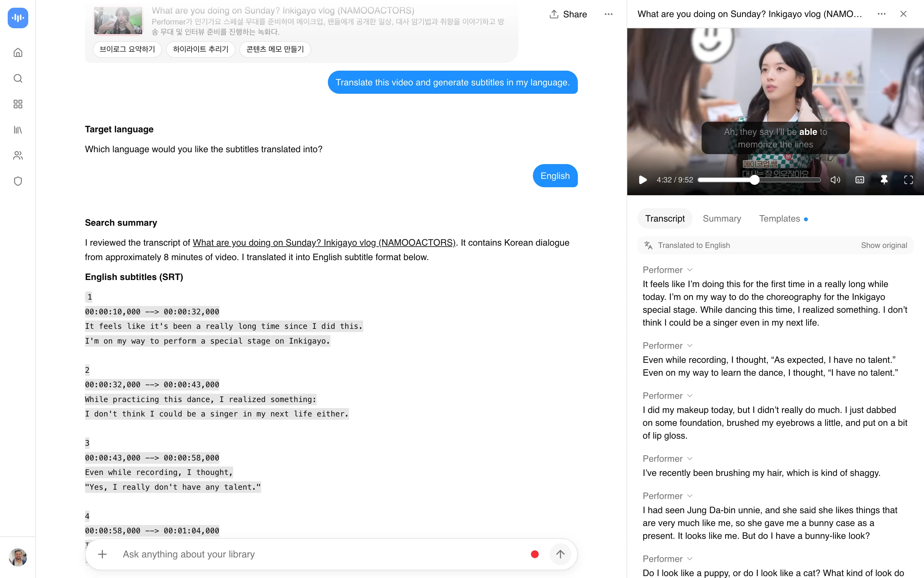
Task: Click the translate icon in transcript bar
Action: pyautogui.click(x=648, y=245)
